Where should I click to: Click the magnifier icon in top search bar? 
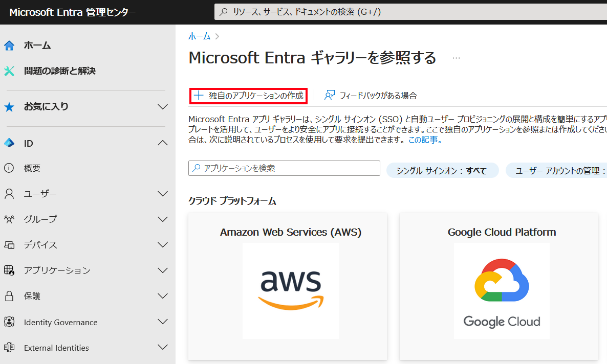[x=223, y=12]
